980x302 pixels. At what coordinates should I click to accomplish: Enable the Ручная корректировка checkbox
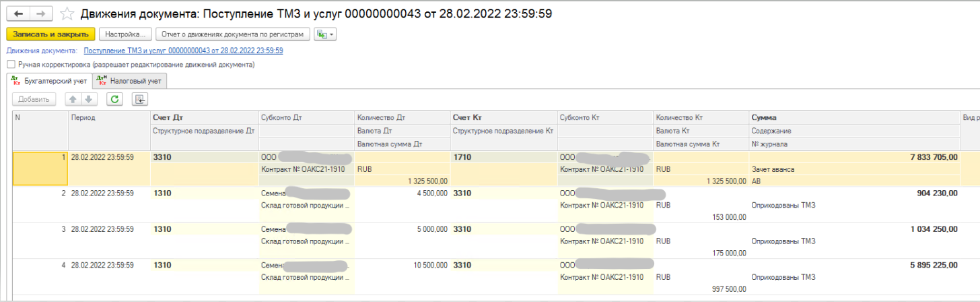[x=11, y=65]
